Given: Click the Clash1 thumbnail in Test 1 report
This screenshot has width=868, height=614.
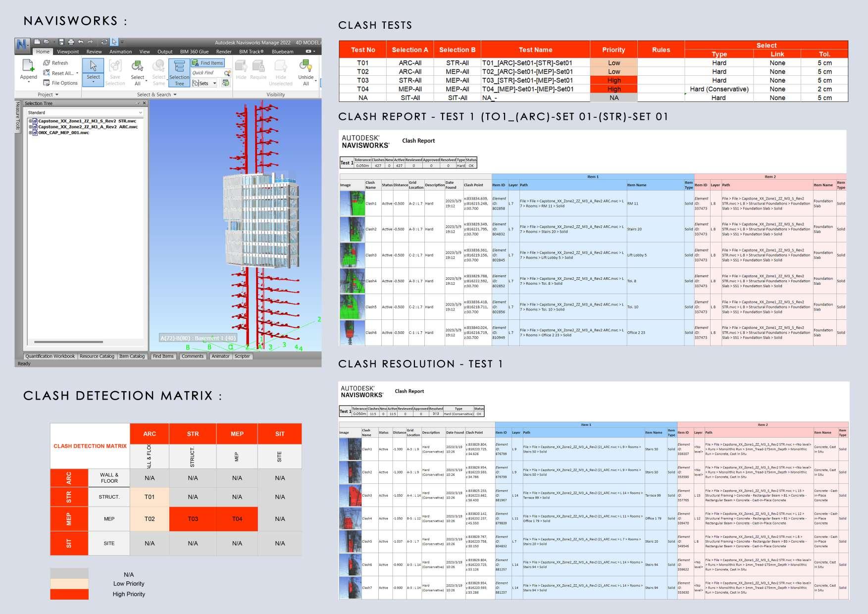Looking at the screenshot, I should [352, 204].
